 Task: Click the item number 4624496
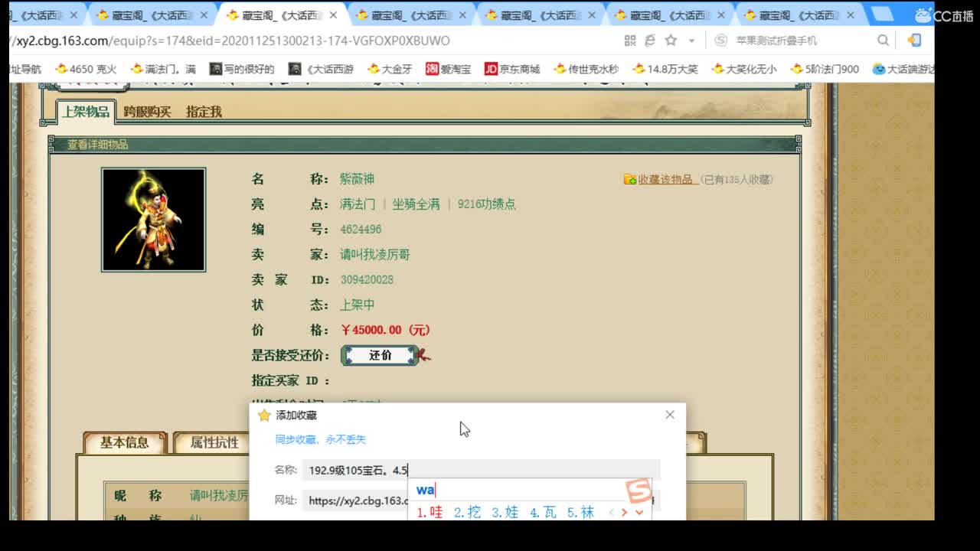click(x=361, y=230)
